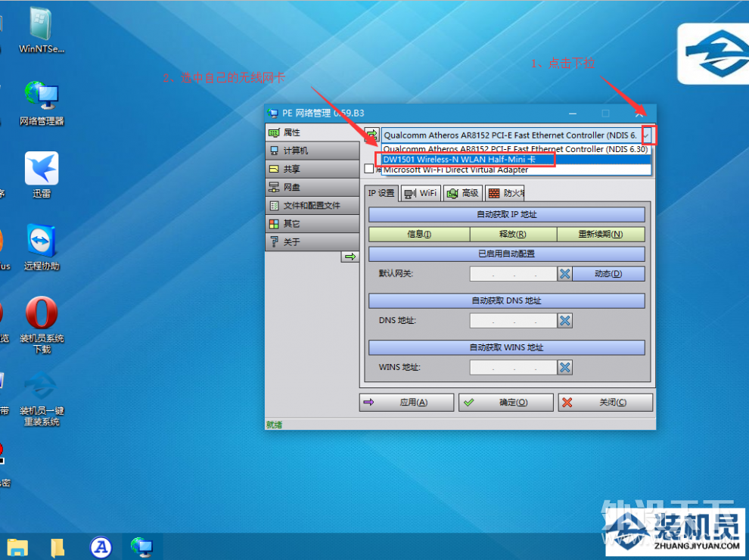Click the 重新续期(N) button

pyautogui.click(x=601, y=234)
